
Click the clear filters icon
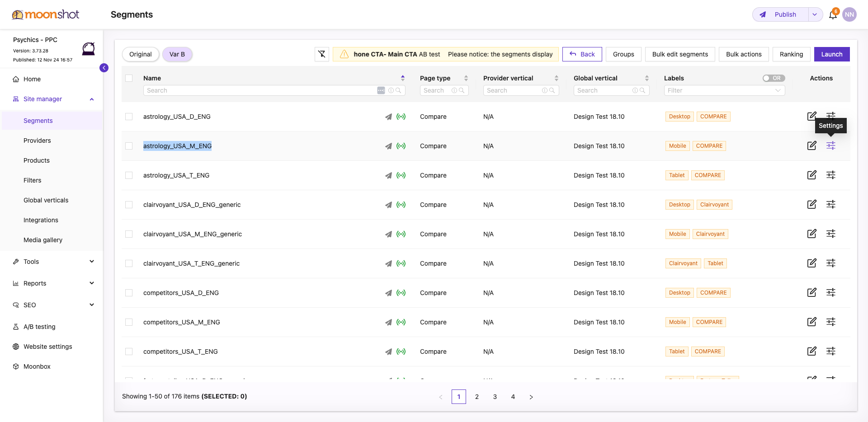coord(321,54)
